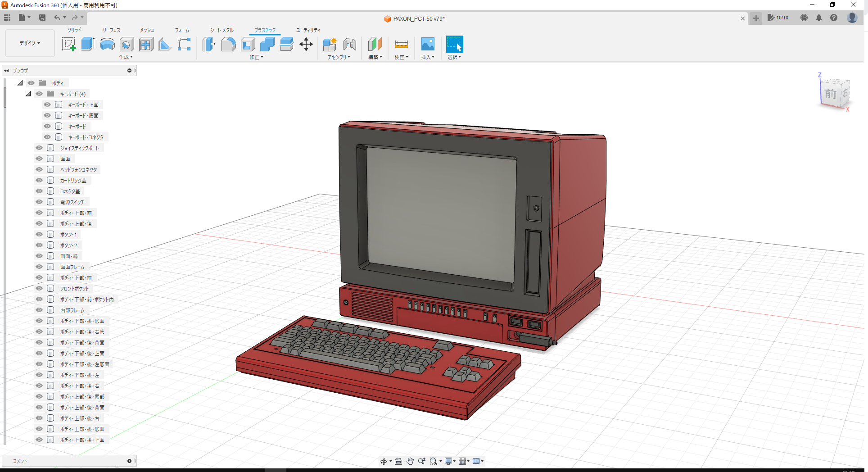Activate the パン (hand) tool in navigation bar

click(x=410, y=461)
